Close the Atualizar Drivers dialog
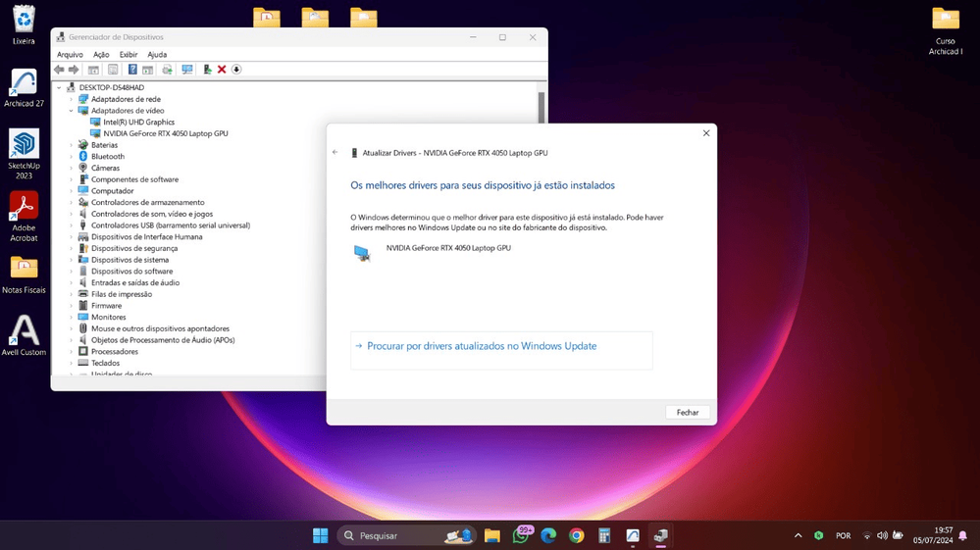Viewport: 980px width, 550px height. click(706, 133)
